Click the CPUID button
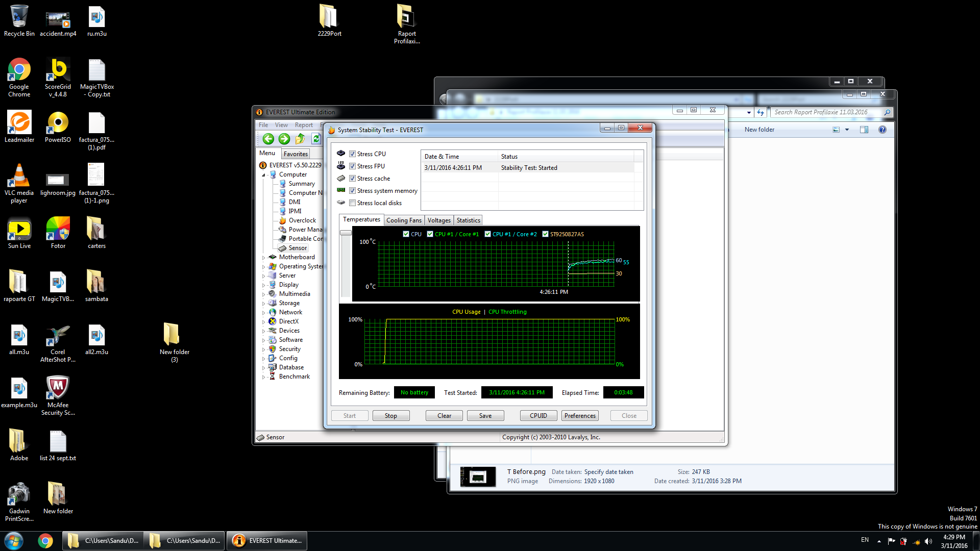This screenshot has height=551, width=980. (538, 416)
